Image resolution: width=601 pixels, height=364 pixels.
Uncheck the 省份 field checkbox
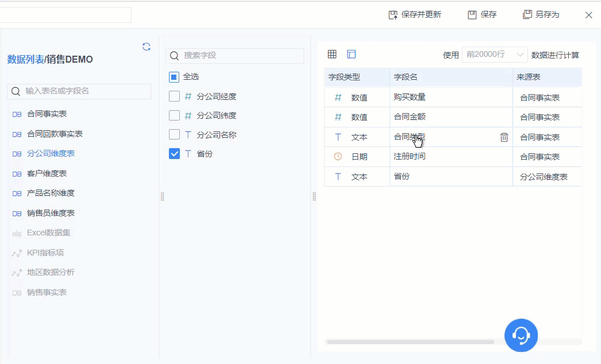point(174,154)
